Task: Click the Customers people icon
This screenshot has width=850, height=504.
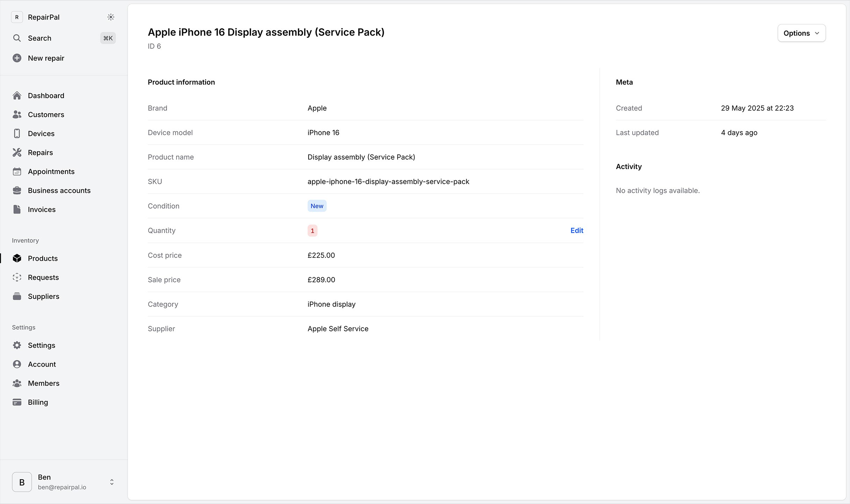Action: coord(17,114)
